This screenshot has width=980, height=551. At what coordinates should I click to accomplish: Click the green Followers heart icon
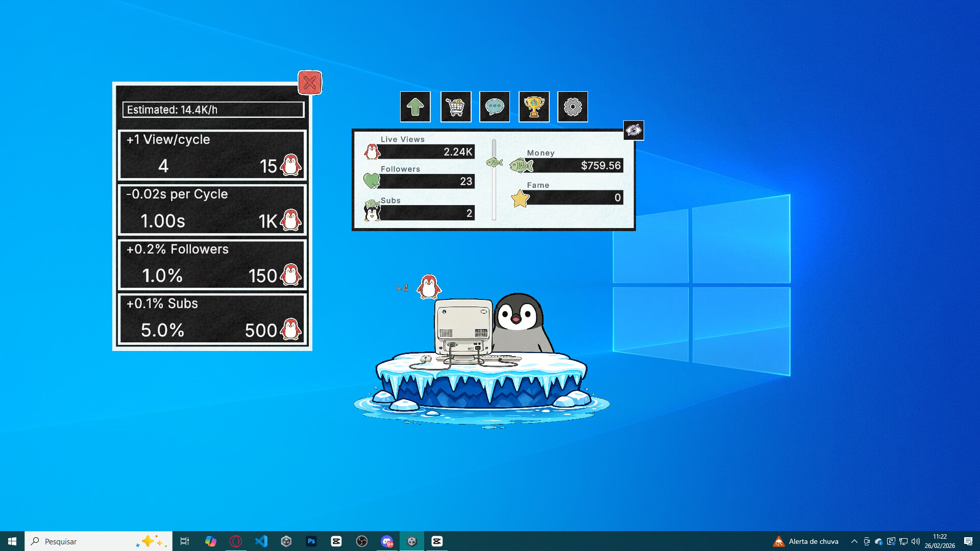[372, 180]
